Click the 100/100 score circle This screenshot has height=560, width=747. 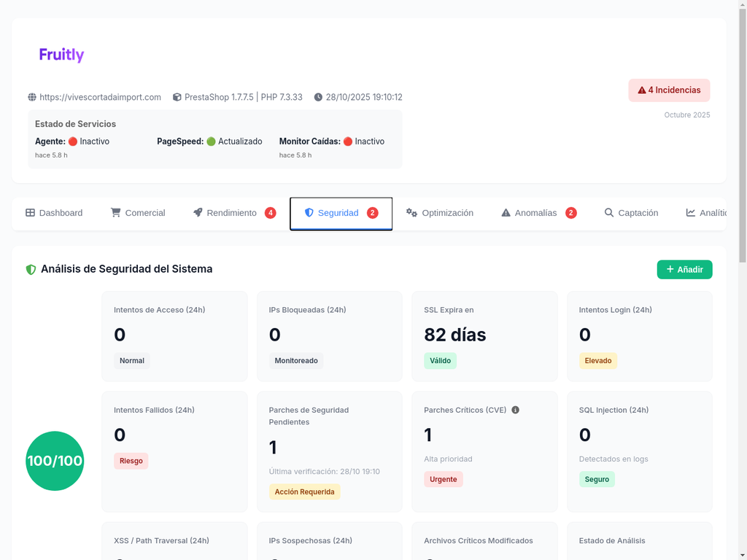click(x=55, y=462)
